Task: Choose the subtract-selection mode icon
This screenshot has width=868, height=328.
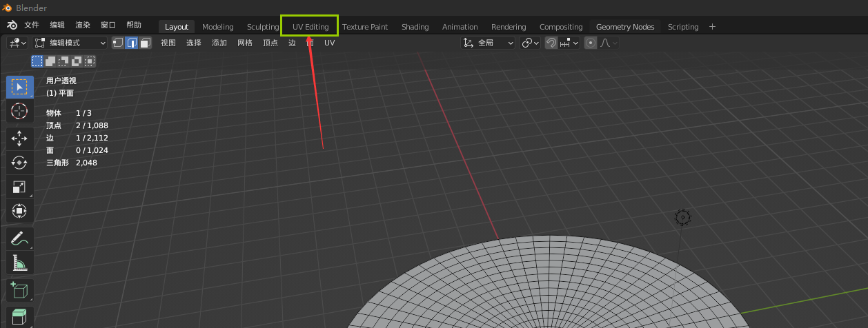Action: coord(63,61)
